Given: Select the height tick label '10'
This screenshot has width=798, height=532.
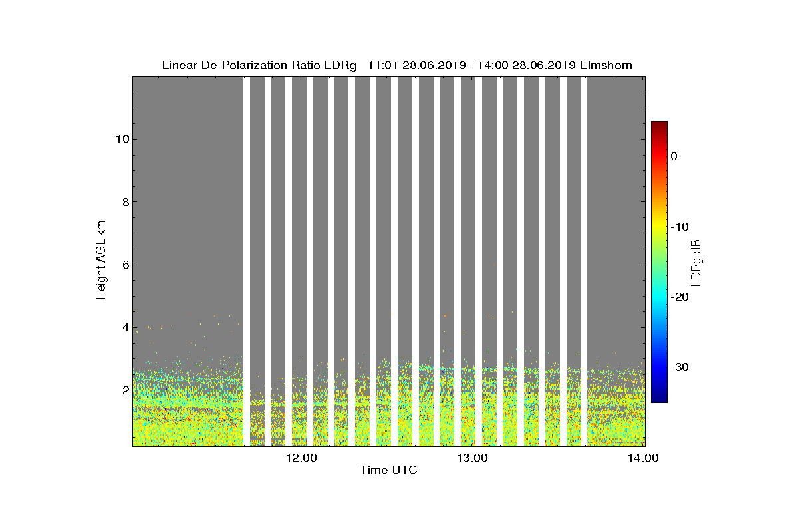Looking at the screenshot, I should (x=121, y=139).
